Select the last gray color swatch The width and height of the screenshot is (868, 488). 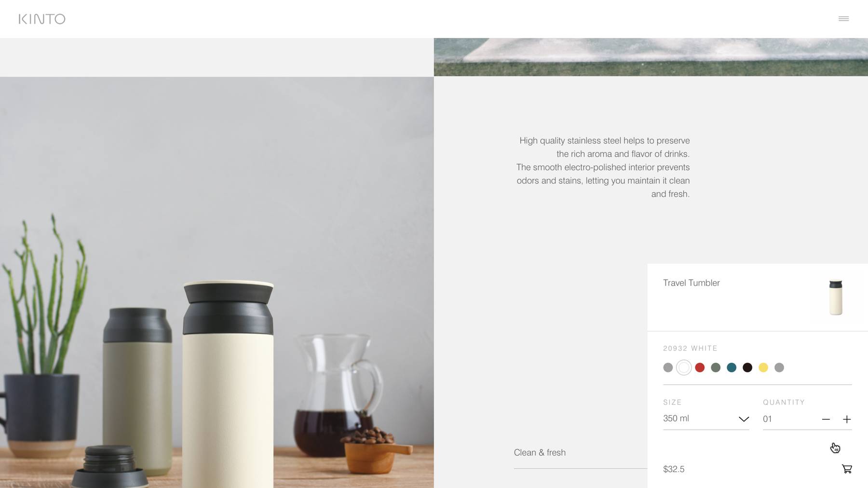[x=779, y=367]
